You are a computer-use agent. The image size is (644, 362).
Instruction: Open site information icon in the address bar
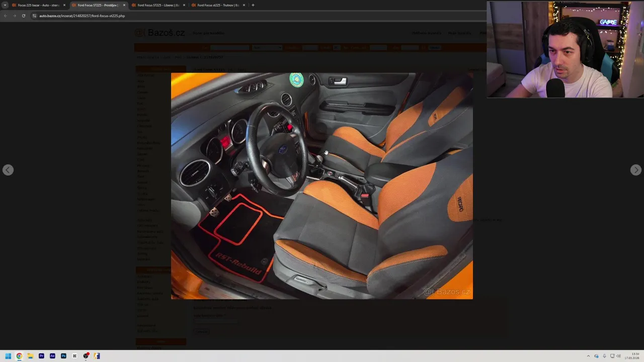pos(34,16)
